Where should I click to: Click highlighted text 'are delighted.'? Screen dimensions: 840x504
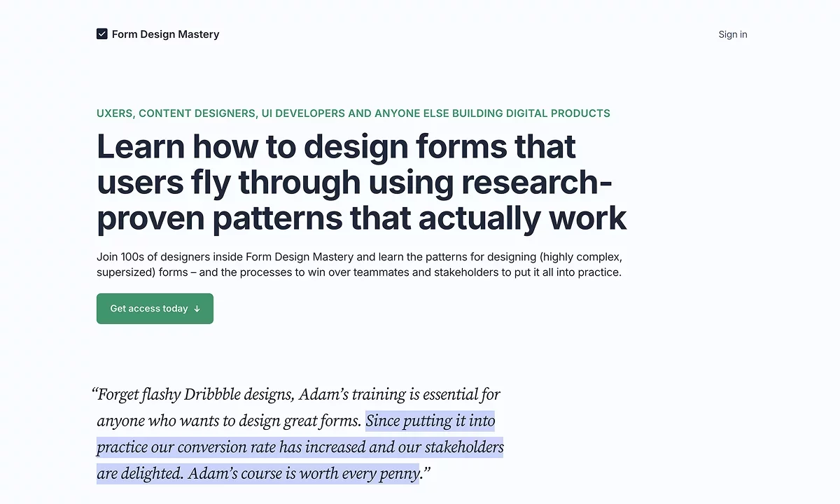click(x=140, y=473)
